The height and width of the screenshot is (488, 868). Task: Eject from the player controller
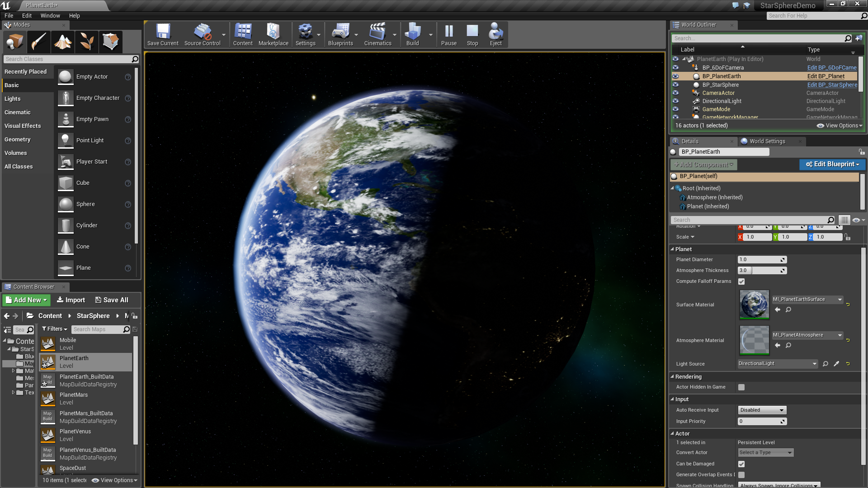coord(495,35)
